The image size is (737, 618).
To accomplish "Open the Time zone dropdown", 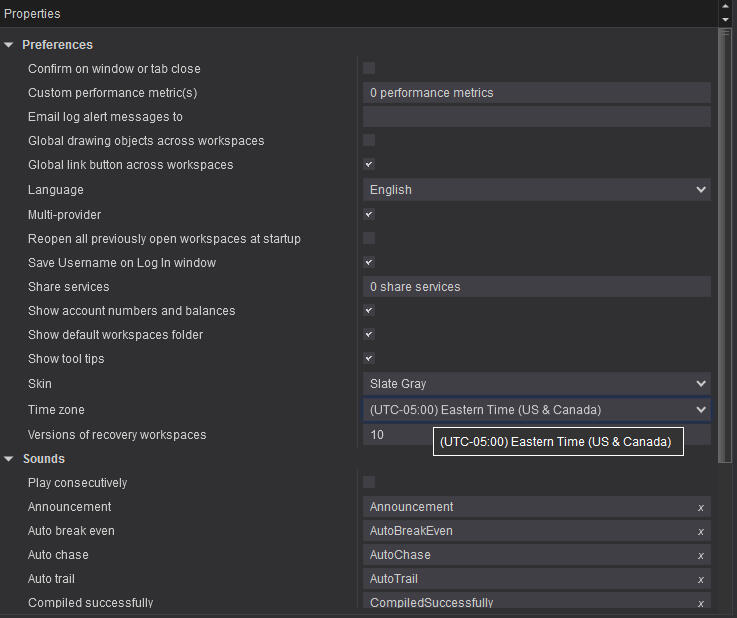I will click(x=536, y=410).
